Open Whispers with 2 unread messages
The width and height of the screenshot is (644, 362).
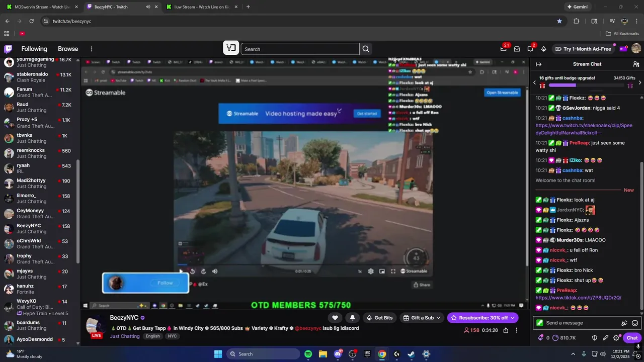pos(530,49)
